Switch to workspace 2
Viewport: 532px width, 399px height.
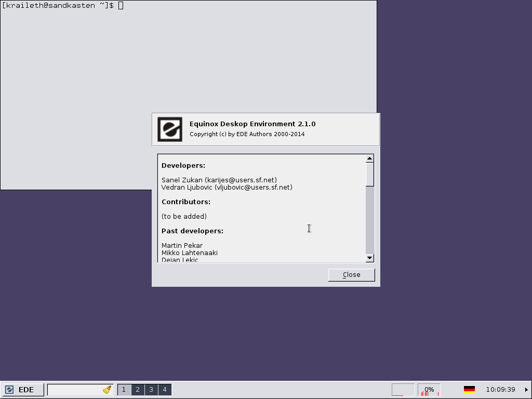coord(138,390)
